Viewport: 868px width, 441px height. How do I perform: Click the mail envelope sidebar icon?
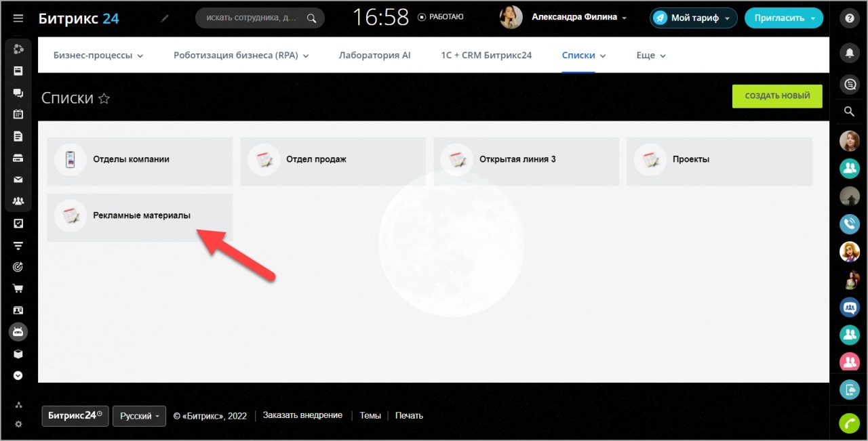[18, 180]
